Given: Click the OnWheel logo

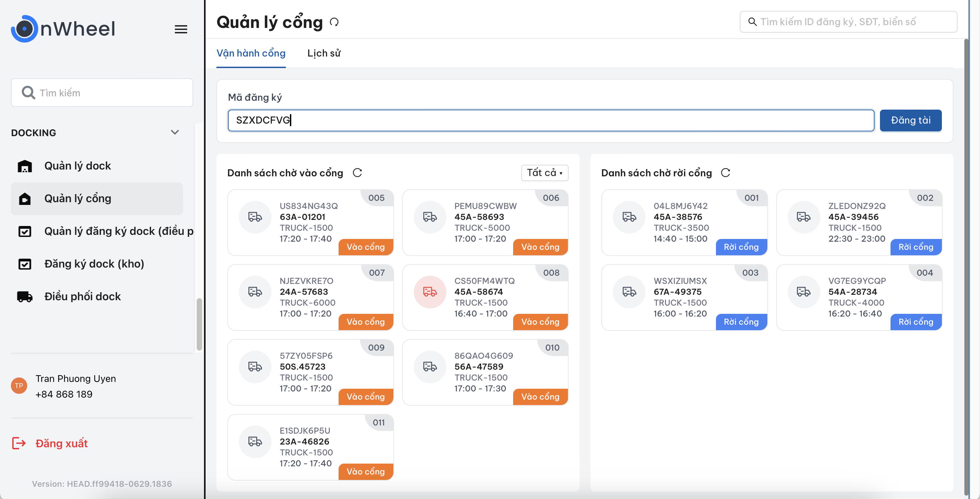Looking at the screenshot, I should pyautogui.click(x=63, y=29).
